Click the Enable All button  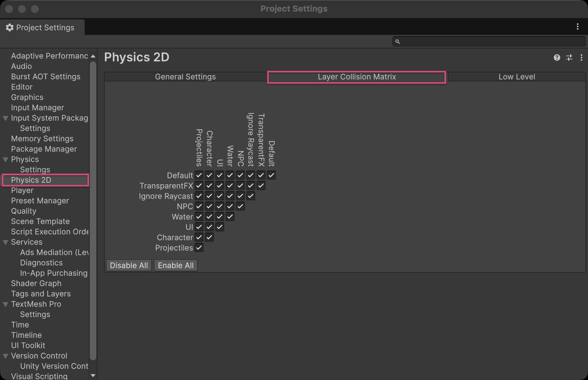click(x=176, y=265)
